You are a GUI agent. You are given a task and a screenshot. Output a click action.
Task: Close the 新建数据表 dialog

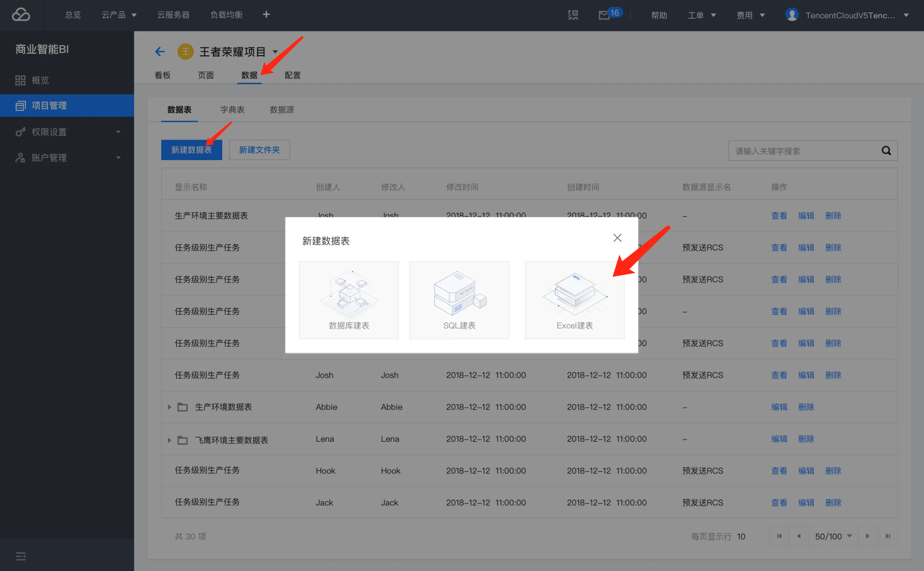617,238
